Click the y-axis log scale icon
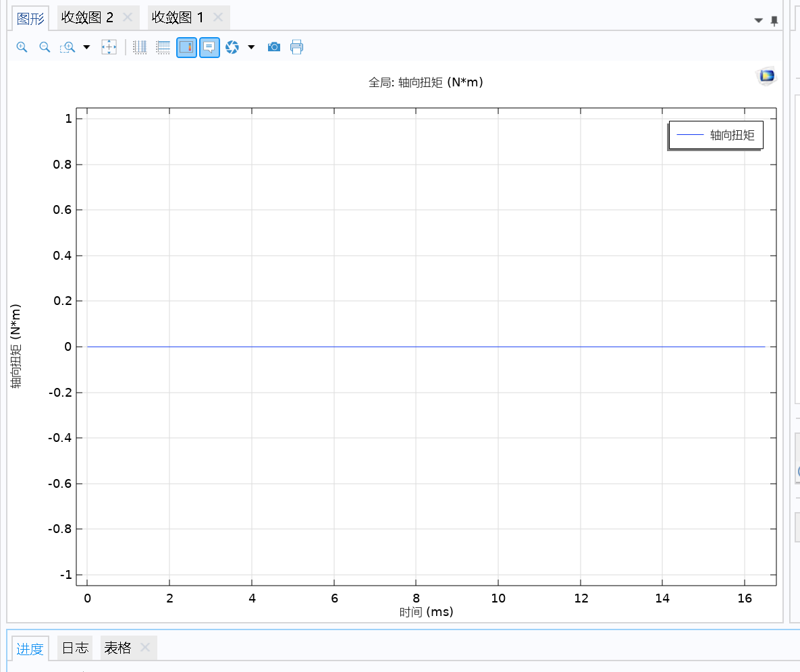The height and width of the screenshot is (672, 800). pyautogui.click(x=163, y=47)
